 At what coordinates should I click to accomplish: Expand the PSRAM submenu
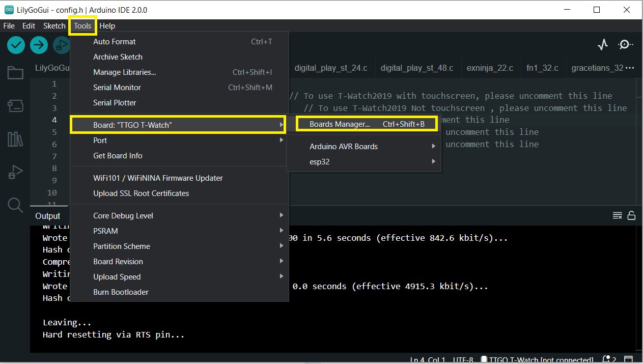(179, 231)
